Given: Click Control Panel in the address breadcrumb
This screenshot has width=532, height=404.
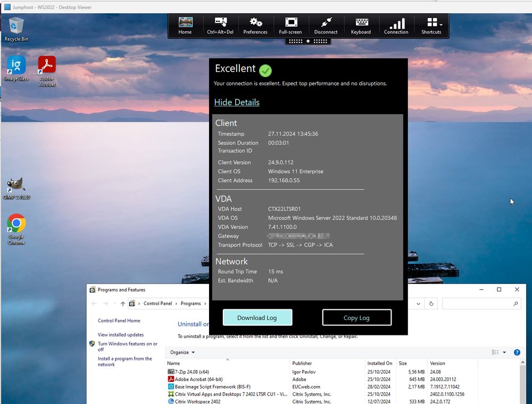Looking at the screenshot, I should point(158,304).
